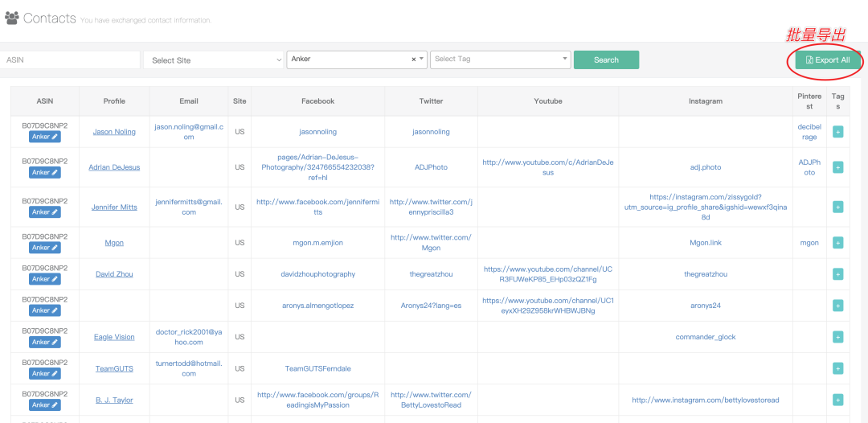Add a tag to the Adrian DeJesus row
This screenshot has width=868, height=423.
(837, 167)
